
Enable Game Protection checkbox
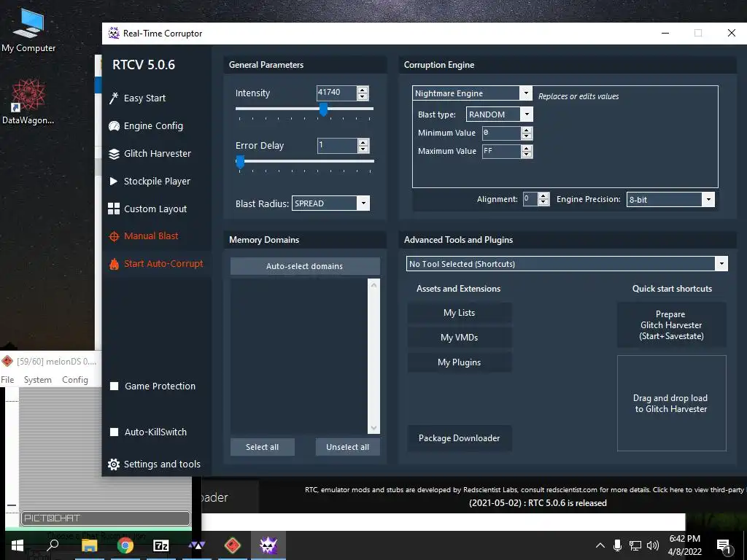[115, 386]
